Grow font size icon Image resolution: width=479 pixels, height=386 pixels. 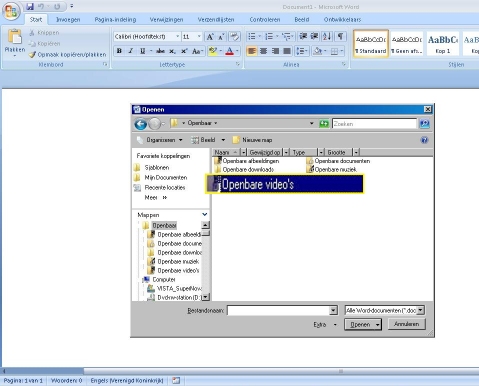(x=210, y=36)
